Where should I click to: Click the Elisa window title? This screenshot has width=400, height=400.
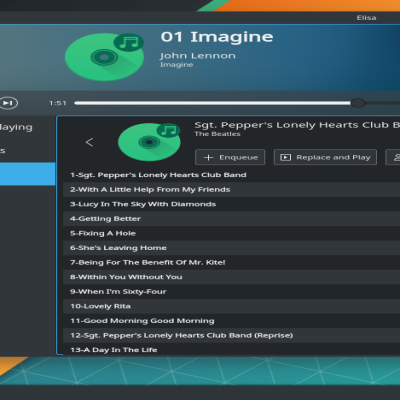click(366, 18)
